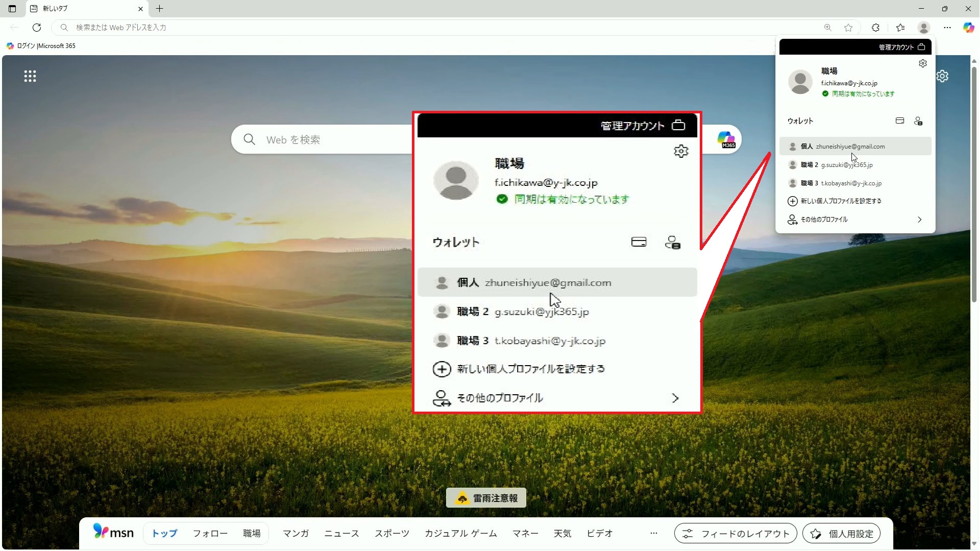Open the Copilot icon in toolbar
This screenshot has height=551, width=980.
click(x=968, y=28)
